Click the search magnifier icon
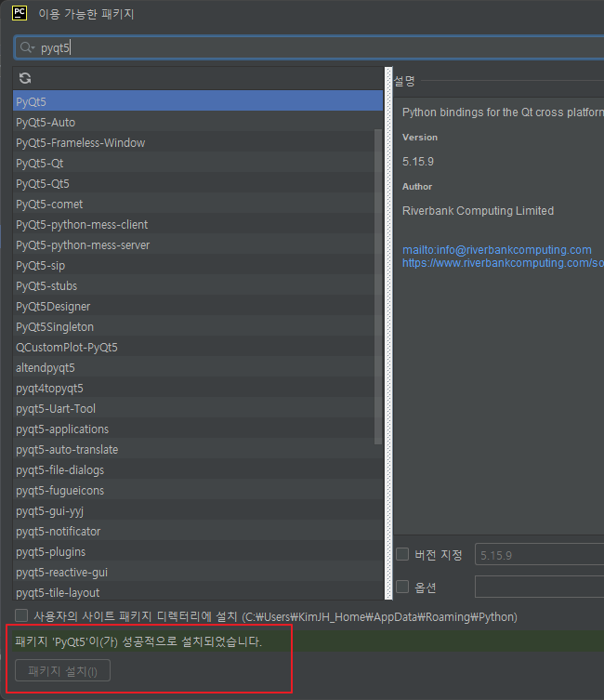The width and height of the screenshot is (604, 700). click(27, 47)
